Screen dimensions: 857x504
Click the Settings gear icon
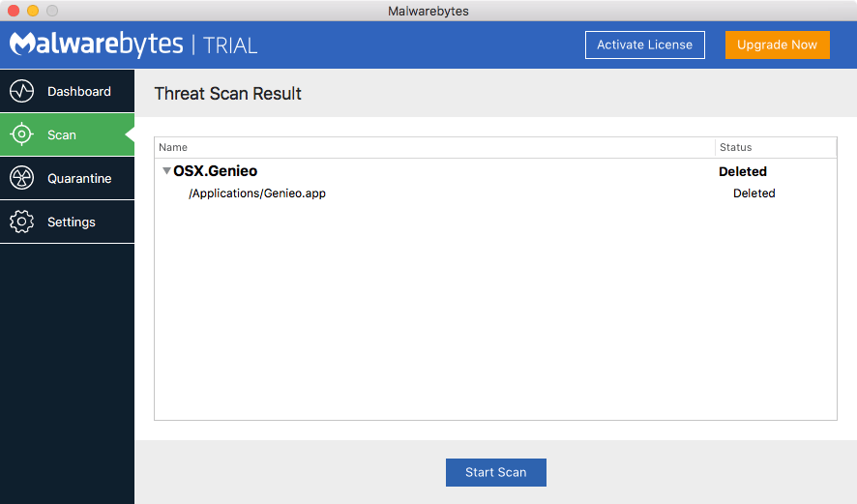click(21, 222)
